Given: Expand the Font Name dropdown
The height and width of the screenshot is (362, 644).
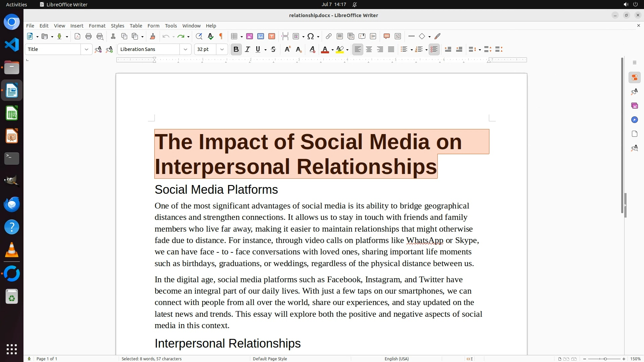Looking at the screenshot, I should (185, 50).
